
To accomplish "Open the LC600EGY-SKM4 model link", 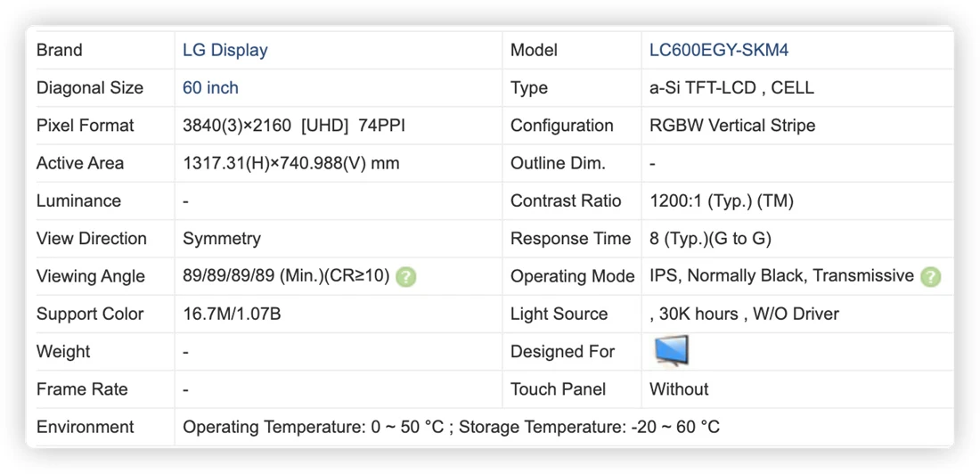I will [x=719, y=50].
